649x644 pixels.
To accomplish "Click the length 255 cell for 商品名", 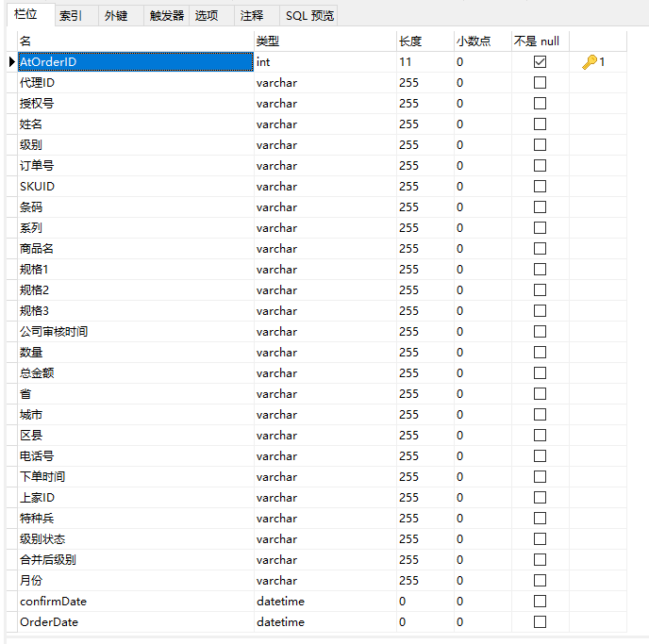I will [x=425, y=249].
